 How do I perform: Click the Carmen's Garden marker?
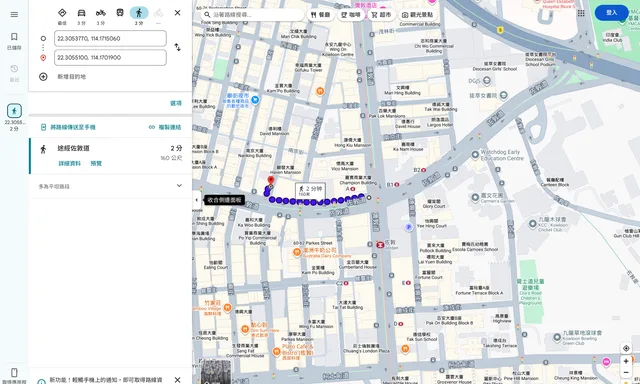[x=475, y=198]
